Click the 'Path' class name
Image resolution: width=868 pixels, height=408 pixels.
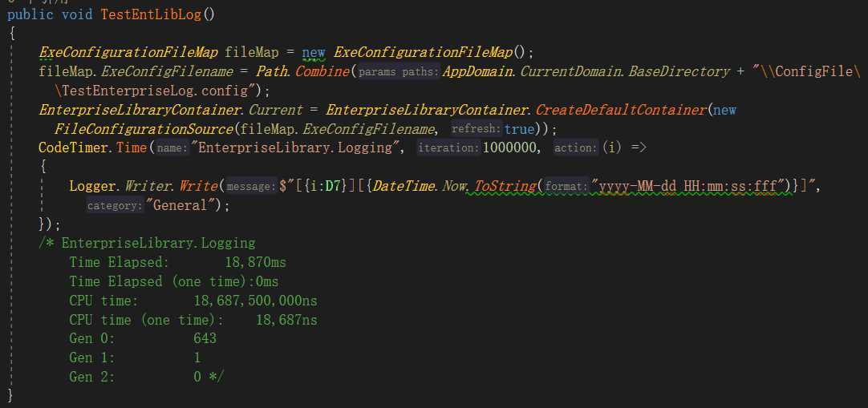tap(273, 71)
